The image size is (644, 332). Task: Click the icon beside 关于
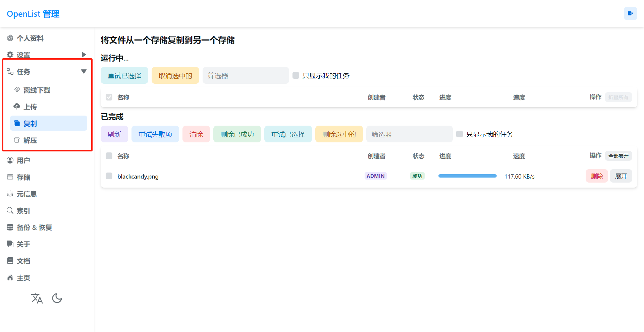point(10,244)
